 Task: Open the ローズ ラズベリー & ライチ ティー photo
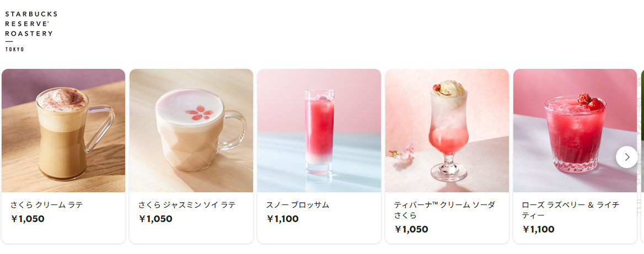(575, 131)
